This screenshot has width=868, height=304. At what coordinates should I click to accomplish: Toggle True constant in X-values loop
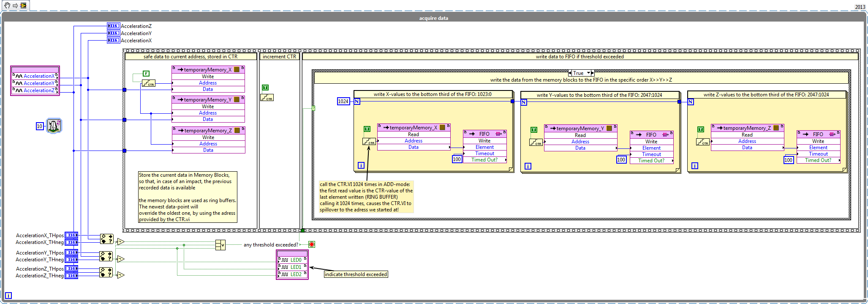pos(367,129)
